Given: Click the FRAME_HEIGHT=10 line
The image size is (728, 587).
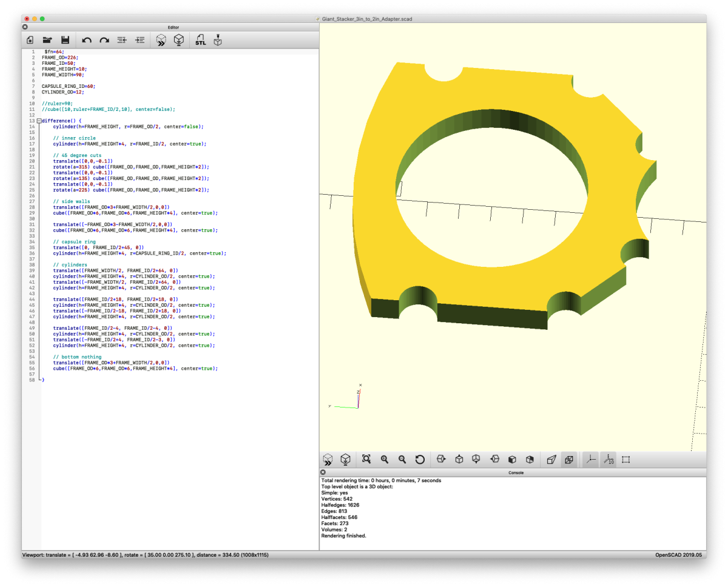Looking at the screenshot, I should coord(64,69).
